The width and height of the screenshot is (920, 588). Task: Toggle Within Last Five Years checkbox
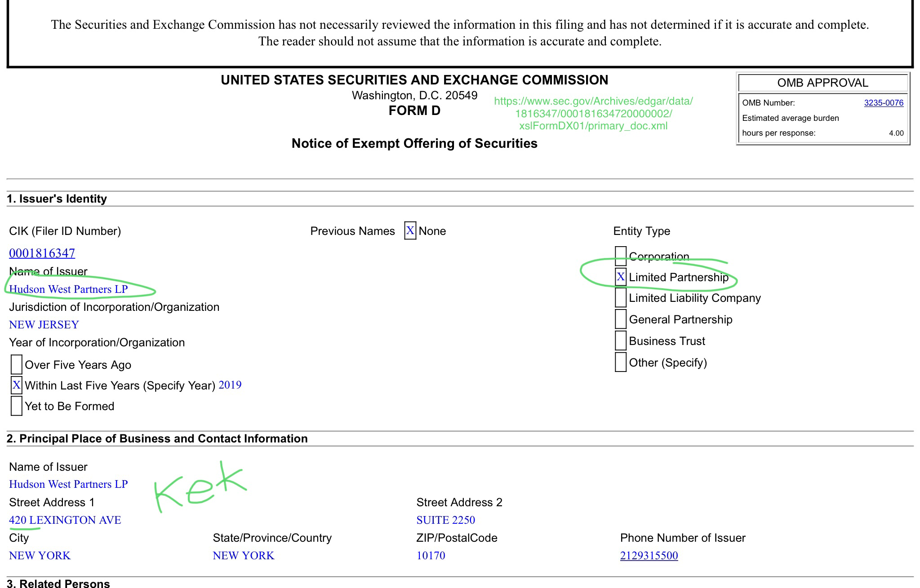click(x=16, y=385)
